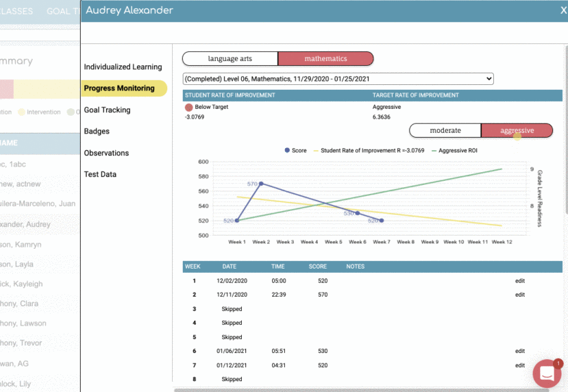Toggle Score series in chart legend
This screenshot has height=392, width=568.
click(x=295, y=150)
